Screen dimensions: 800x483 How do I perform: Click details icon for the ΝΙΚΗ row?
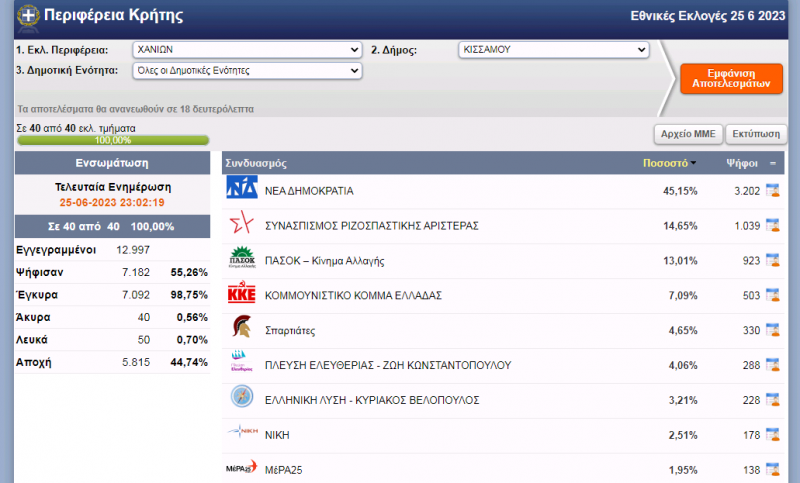pos(772,434)
